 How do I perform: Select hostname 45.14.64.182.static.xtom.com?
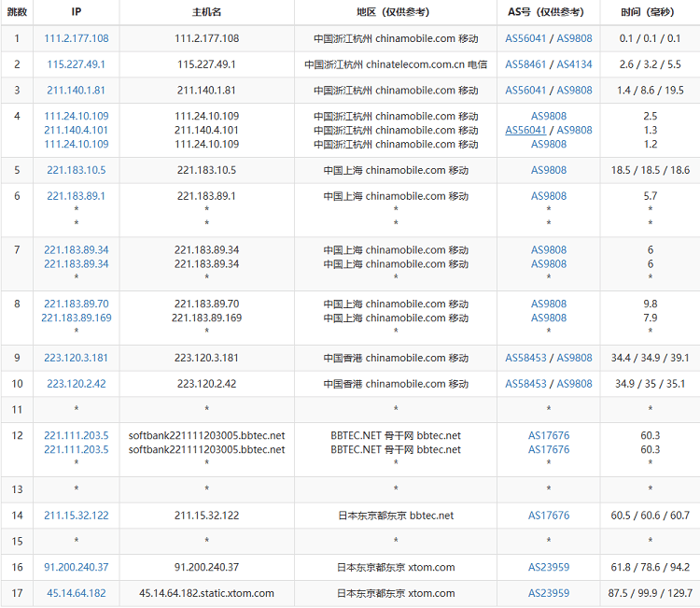(x=206, y=593)
